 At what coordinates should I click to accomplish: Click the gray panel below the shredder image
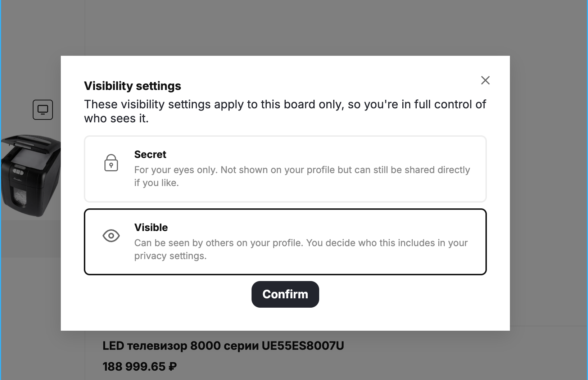click(x=31, y=239)
